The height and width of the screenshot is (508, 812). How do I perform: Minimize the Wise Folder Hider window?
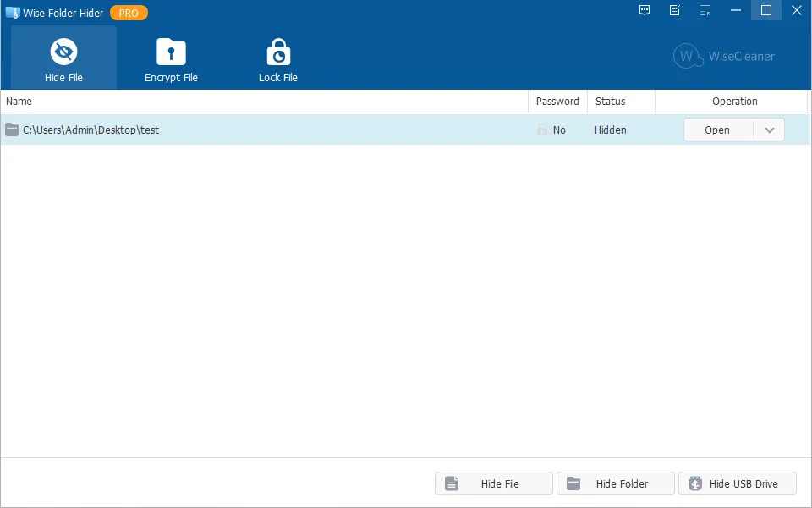tap(736, 10)
